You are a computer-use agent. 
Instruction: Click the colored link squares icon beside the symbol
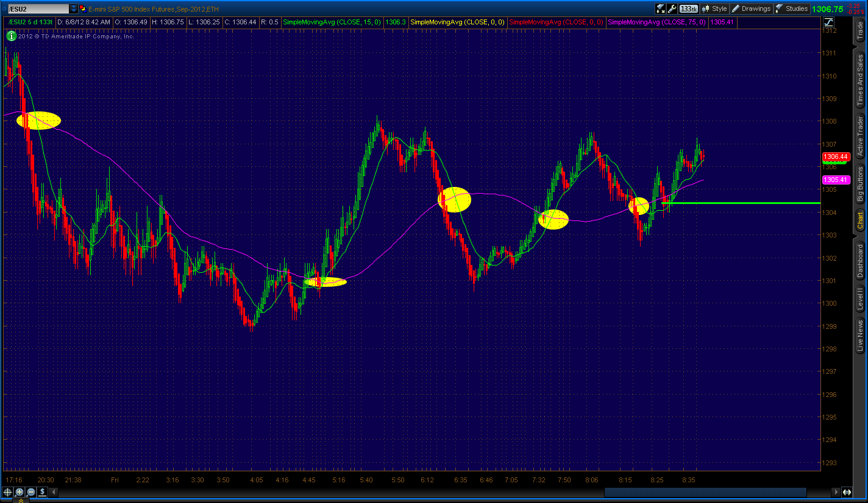pyautogui.click(x=82, y=9)
